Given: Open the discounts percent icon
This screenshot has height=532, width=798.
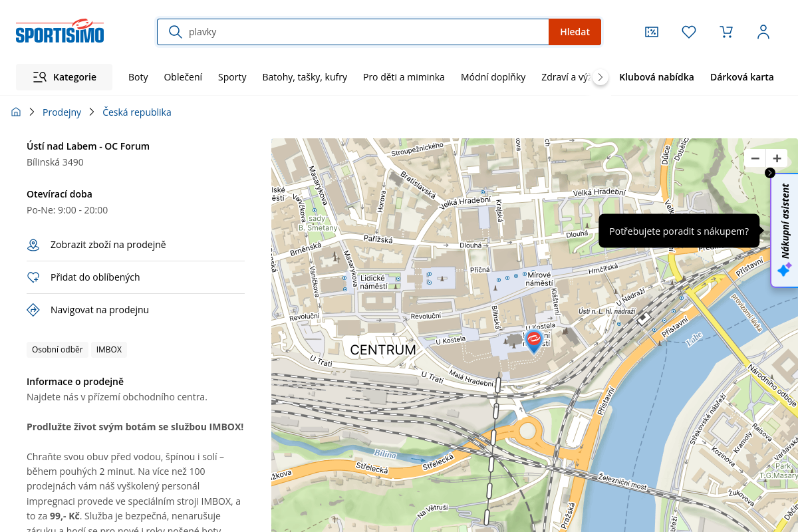Looking at the screenshot, I should coord(652,32).
